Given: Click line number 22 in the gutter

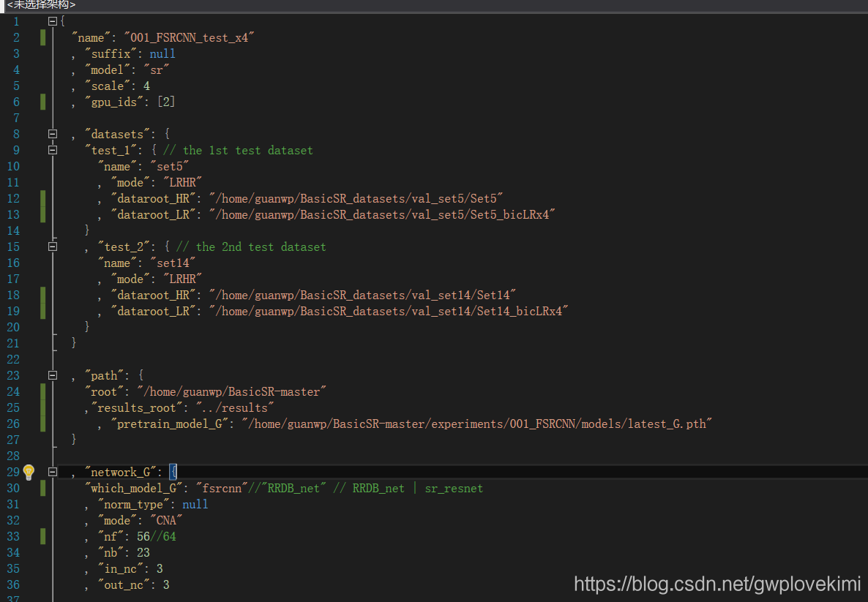Looking at the screenshot, I should tap(13, 359).
